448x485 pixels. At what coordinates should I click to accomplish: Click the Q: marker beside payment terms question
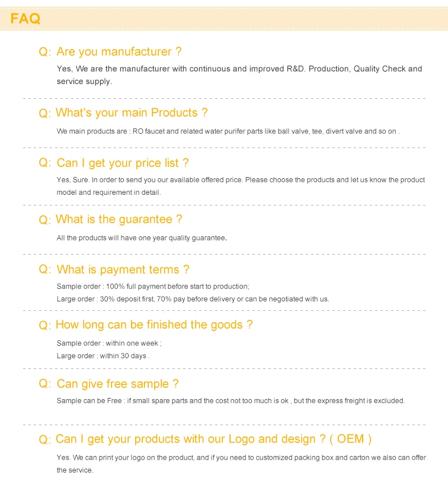(x=45, y=270)
